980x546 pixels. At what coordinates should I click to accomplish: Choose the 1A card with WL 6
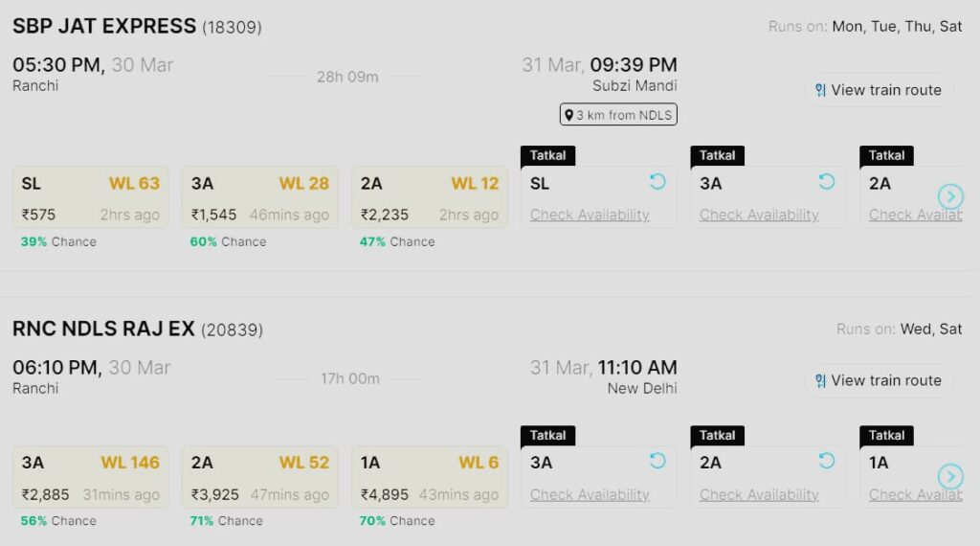(x=430, y=477)
